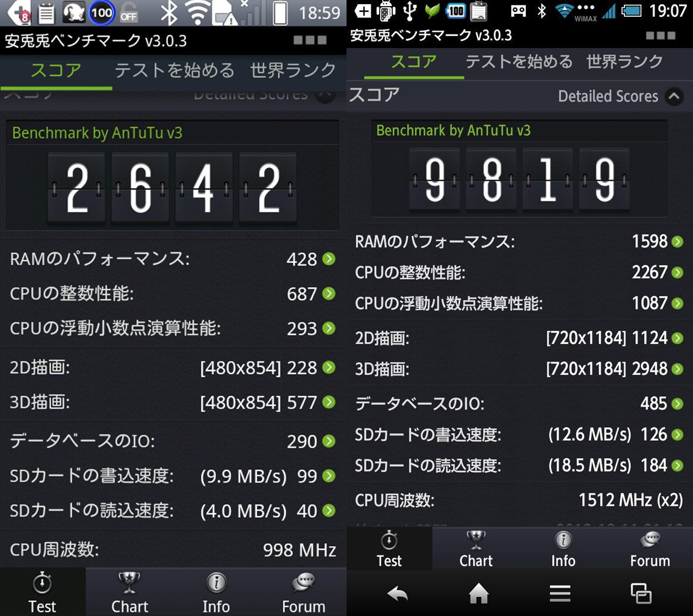Open the Chart tab in left phone
Screen dimensions: 693x616
pos(129,592)
